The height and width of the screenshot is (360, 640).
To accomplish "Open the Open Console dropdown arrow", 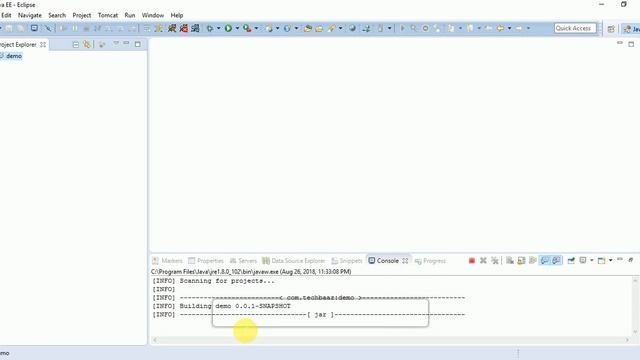I will point(611,260).
